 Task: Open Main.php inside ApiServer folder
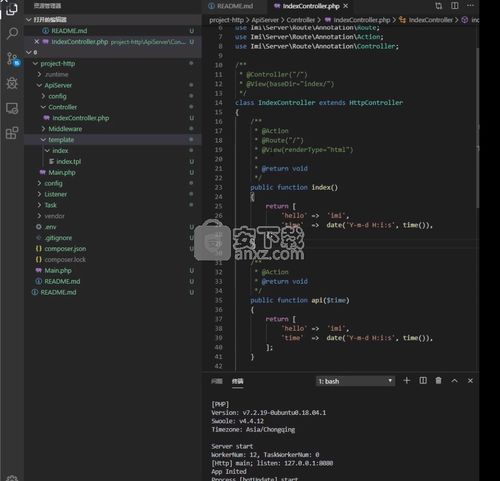[113, 172]
